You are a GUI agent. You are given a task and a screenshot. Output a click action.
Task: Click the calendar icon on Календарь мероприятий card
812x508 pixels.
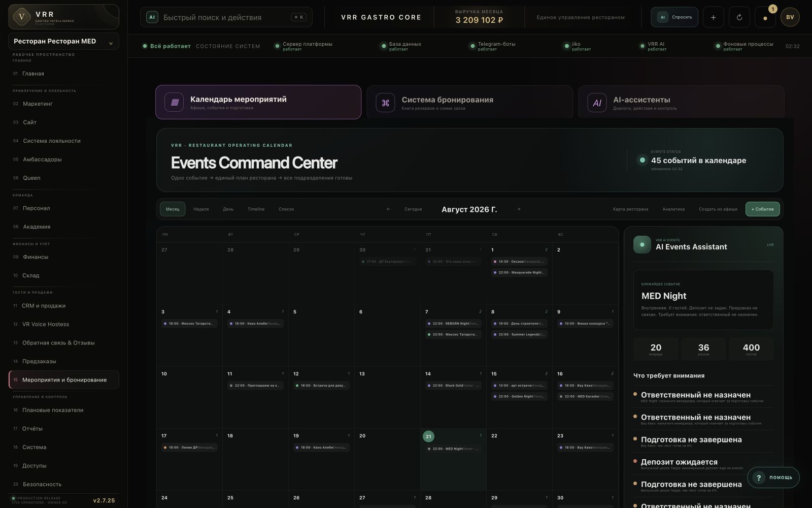click(174, 102)
